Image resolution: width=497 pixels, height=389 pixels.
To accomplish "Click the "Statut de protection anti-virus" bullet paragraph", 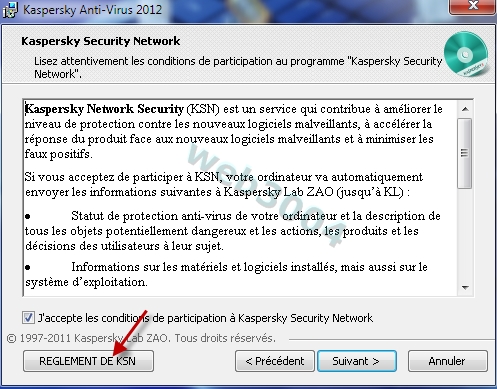I will tap(233, 231).
